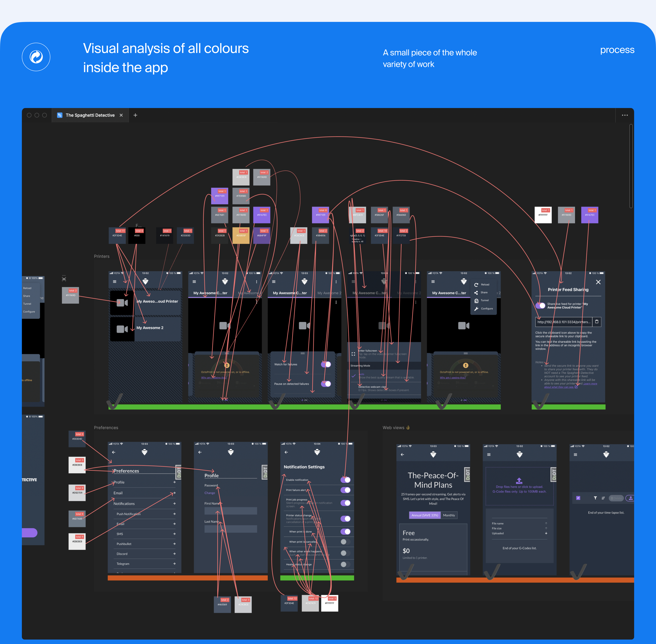Switch to the Monthly plan tab
Screen dimensions: 656x644
pyautogui.click(x=449, y=515)
